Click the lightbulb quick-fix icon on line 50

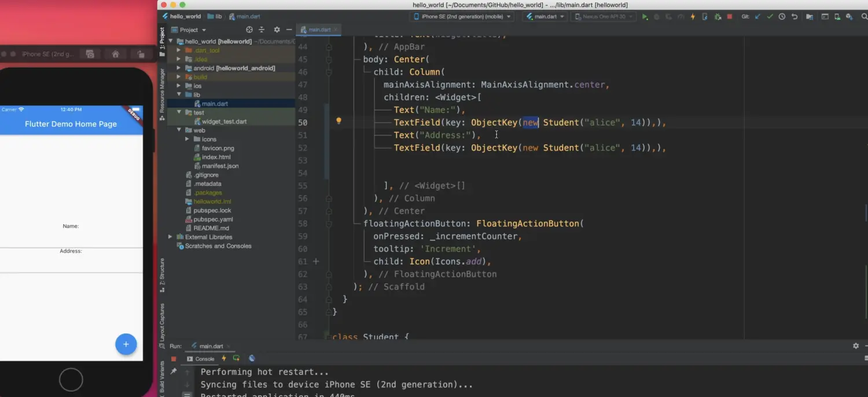coord(339,122)
